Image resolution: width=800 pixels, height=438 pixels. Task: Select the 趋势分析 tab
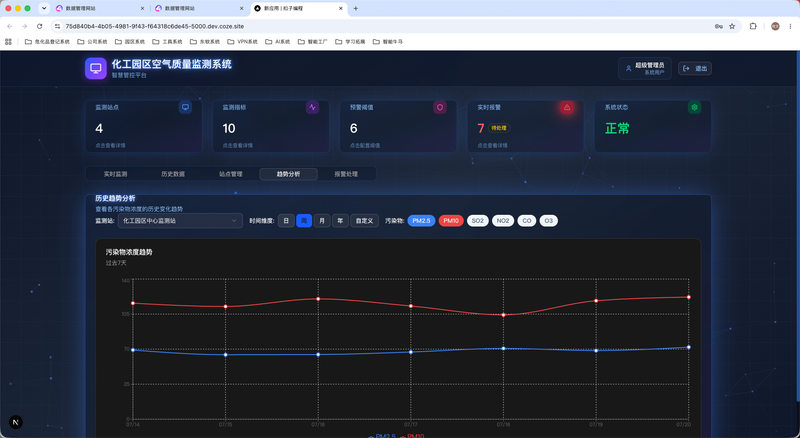pyautogui.click(x=288, y=174)
